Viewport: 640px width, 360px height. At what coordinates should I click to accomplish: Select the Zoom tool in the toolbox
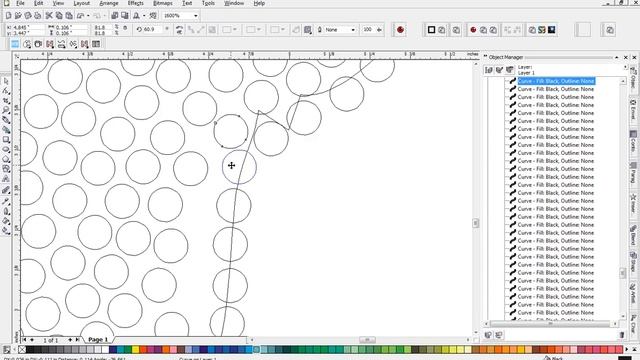[6, 111]
